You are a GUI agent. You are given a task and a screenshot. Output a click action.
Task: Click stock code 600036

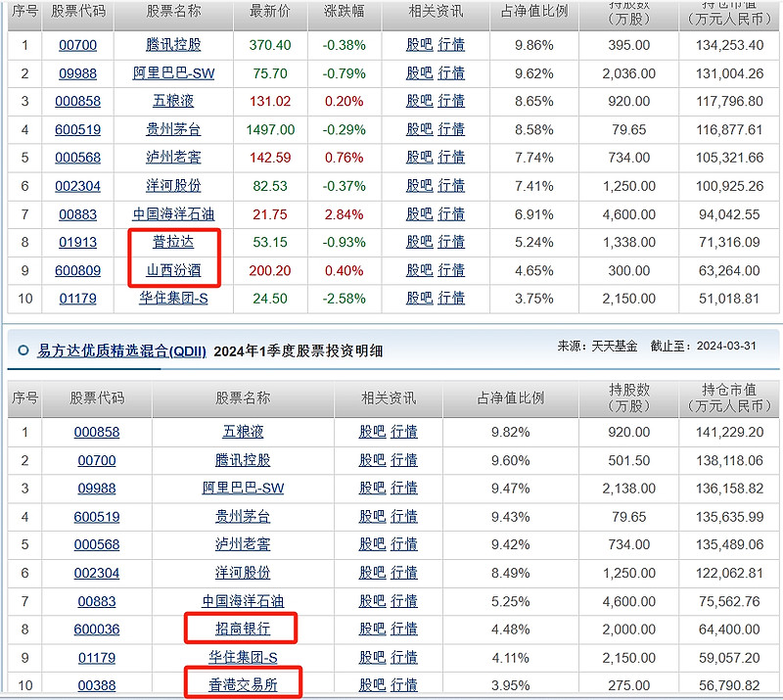pyautogui.click(x=97, y=630)
